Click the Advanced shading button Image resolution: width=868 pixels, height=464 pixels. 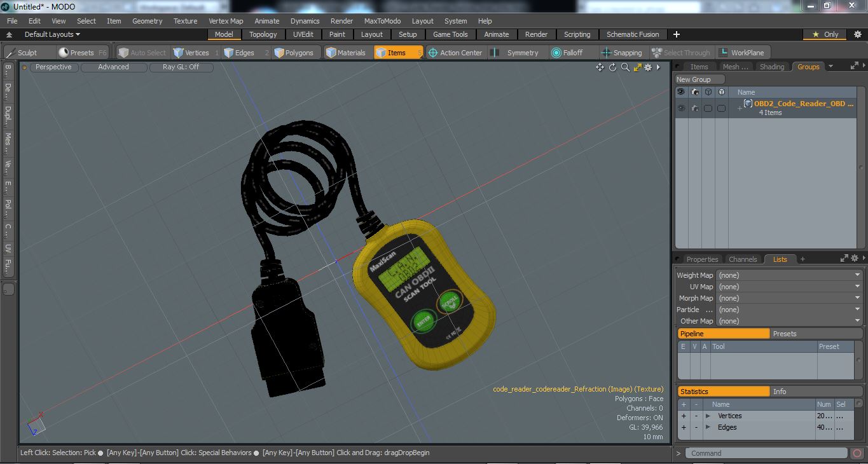pyautogui.click(x=113, y=67)
